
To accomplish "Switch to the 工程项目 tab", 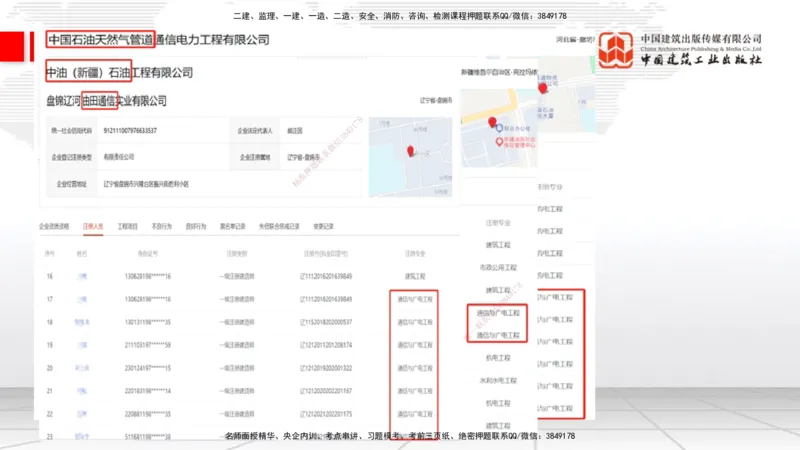I will 128,226.
